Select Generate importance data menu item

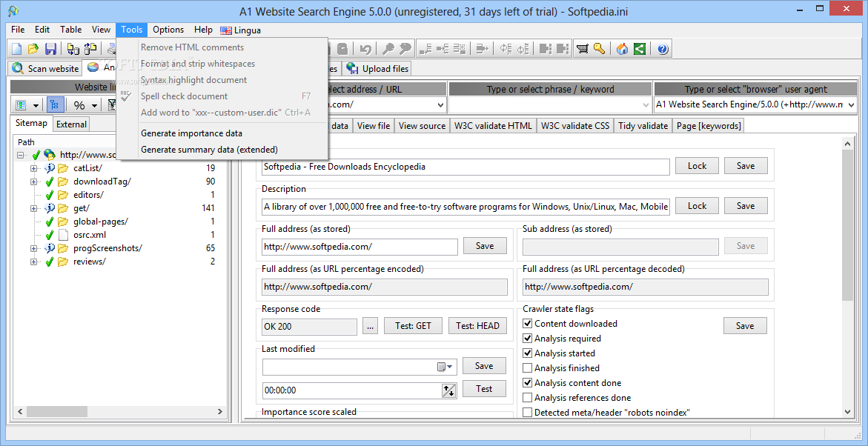pos(191,133)
